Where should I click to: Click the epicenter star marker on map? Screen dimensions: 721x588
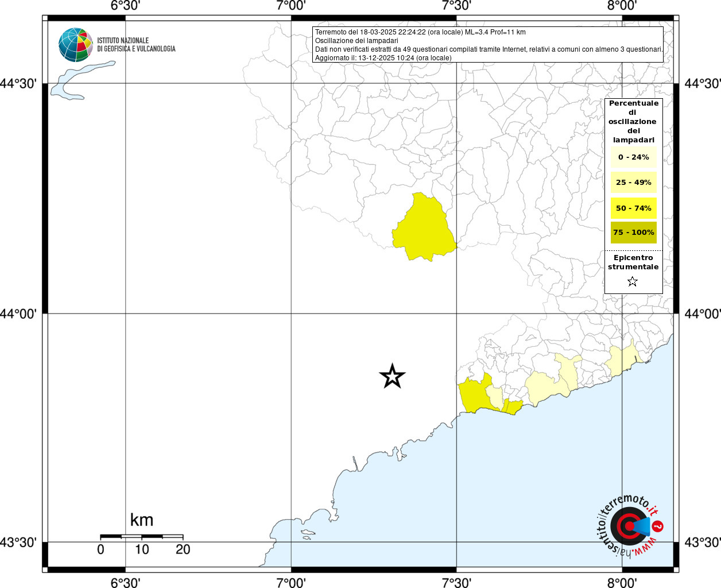pos(393,377)
